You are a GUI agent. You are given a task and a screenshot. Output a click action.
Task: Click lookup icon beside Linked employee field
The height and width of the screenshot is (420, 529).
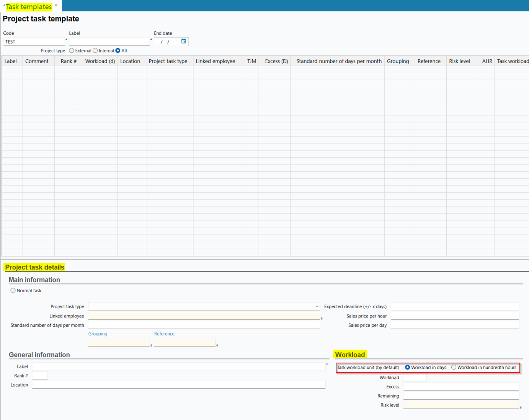322,318
